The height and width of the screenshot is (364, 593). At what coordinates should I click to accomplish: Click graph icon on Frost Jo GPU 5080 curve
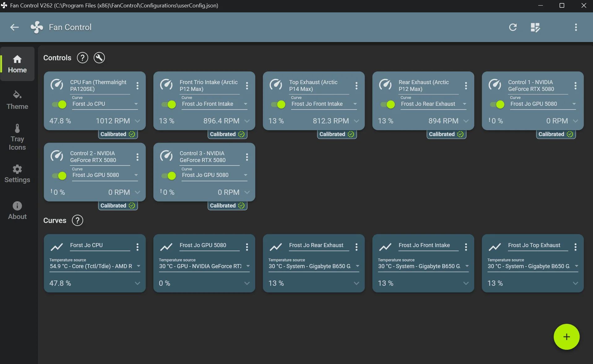(166, 247)
